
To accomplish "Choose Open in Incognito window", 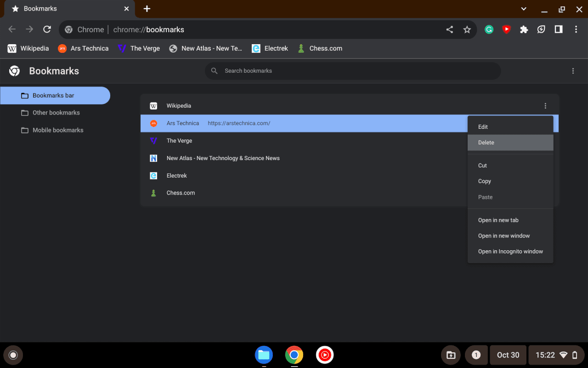I will 510,252.
